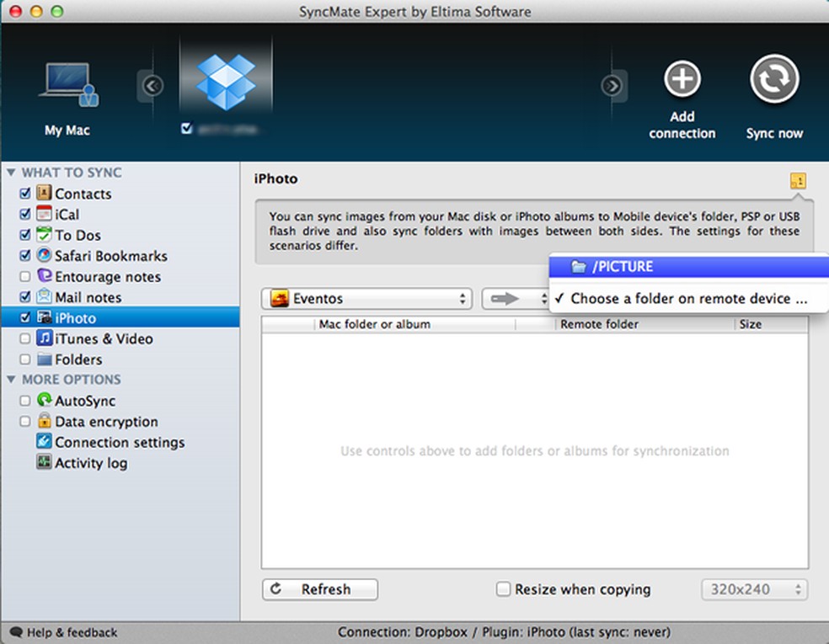
Task: Collapse the WHAT TO SYNC section
Action: (11, 173)
